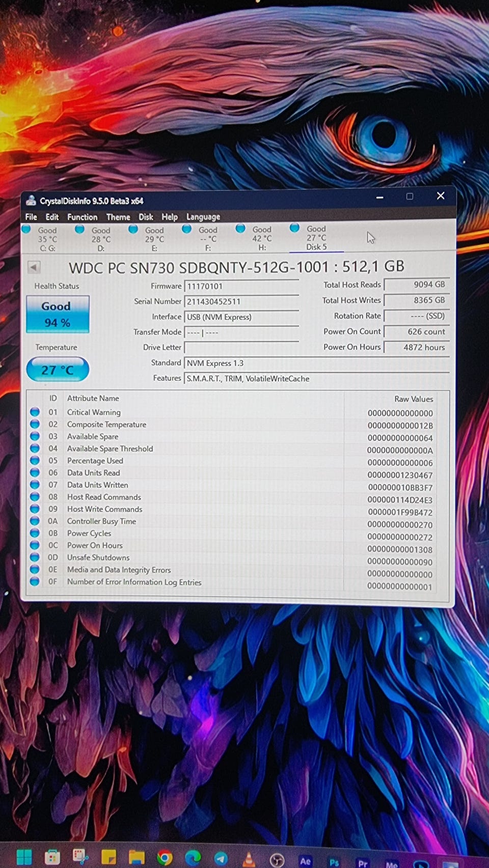Select the Disk 5 tab

pos(316,238)
